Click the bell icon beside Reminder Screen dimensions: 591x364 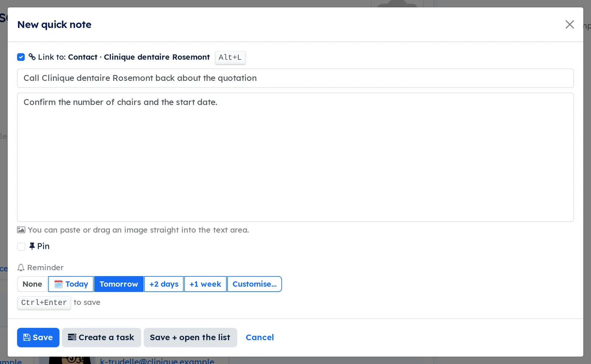(x=21, y=267)
